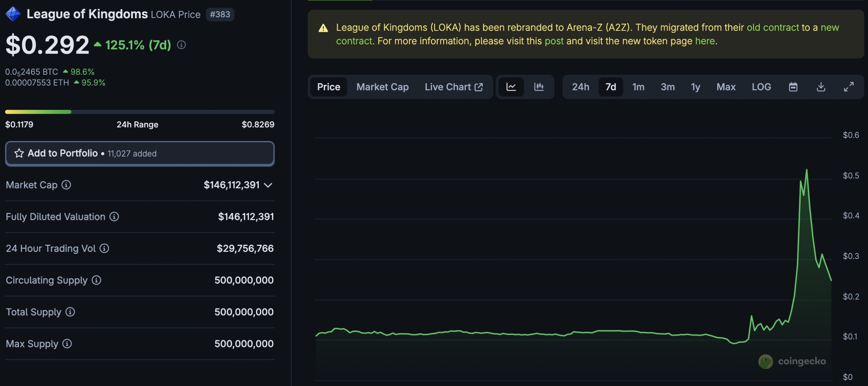The width and height of the screenshot is (868, 386).
Task: Show Total Supply info icon
Action: point(70,312)
